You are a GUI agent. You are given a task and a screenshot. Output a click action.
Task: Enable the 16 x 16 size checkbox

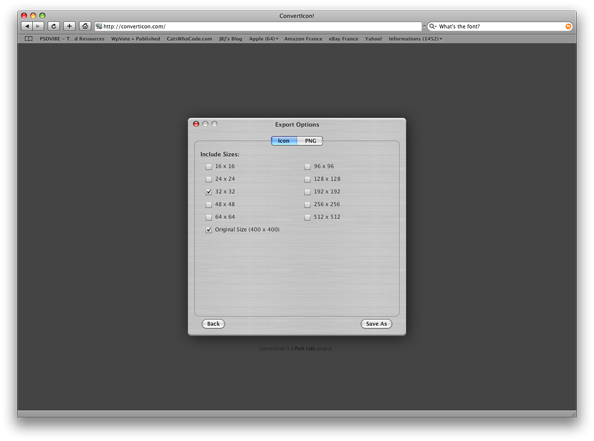(x=208, y=167)
